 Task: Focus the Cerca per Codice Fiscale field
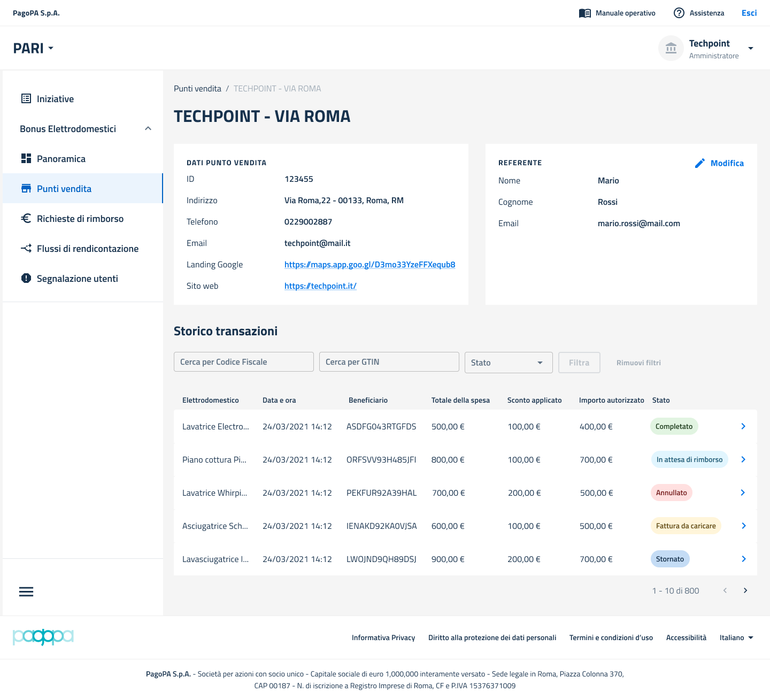[x=243, y=362]
